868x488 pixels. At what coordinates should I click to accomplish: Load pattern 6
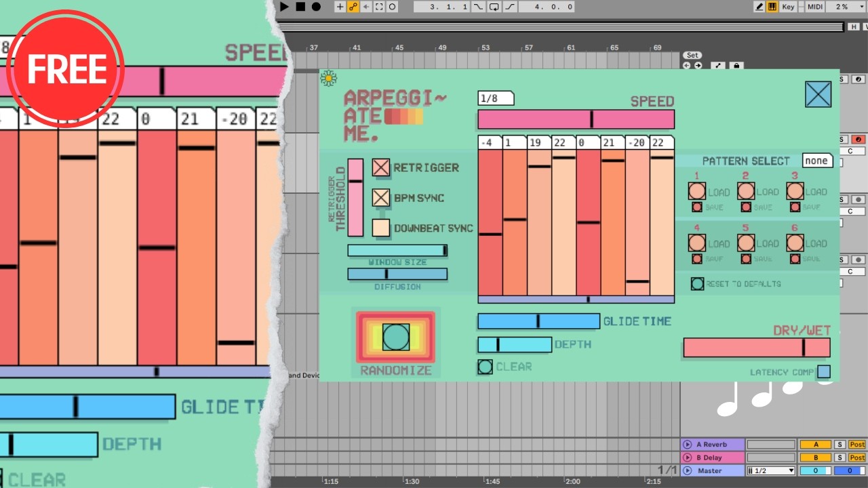[x=795, y=243]
